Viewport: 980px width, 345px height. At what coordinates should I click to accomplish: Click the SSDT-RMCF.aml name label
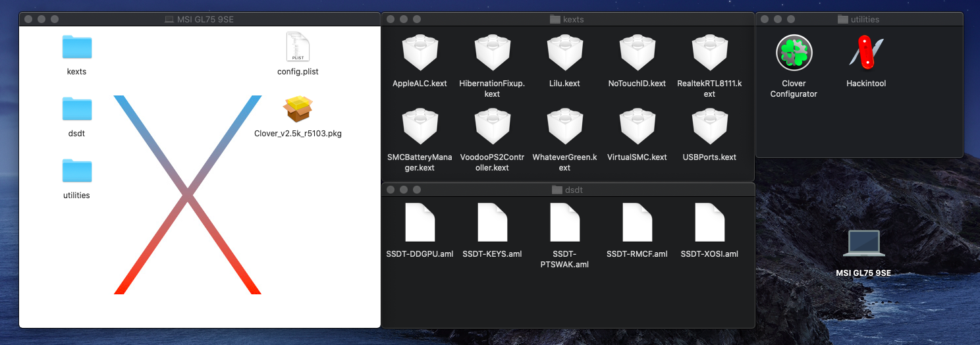click(637, 253)
